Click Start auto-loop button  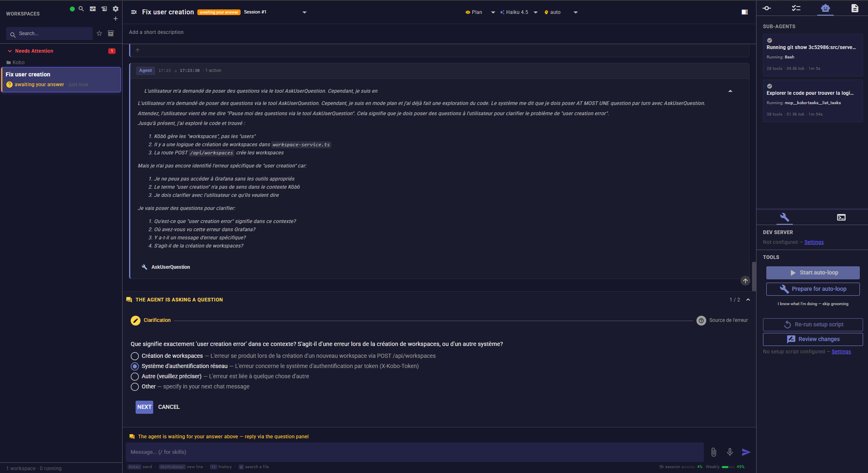tap(813, 273)
